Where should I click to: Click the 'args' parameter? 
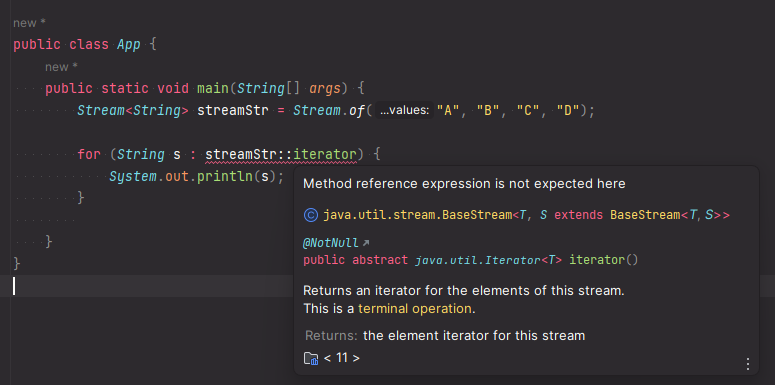pos(325,88)
